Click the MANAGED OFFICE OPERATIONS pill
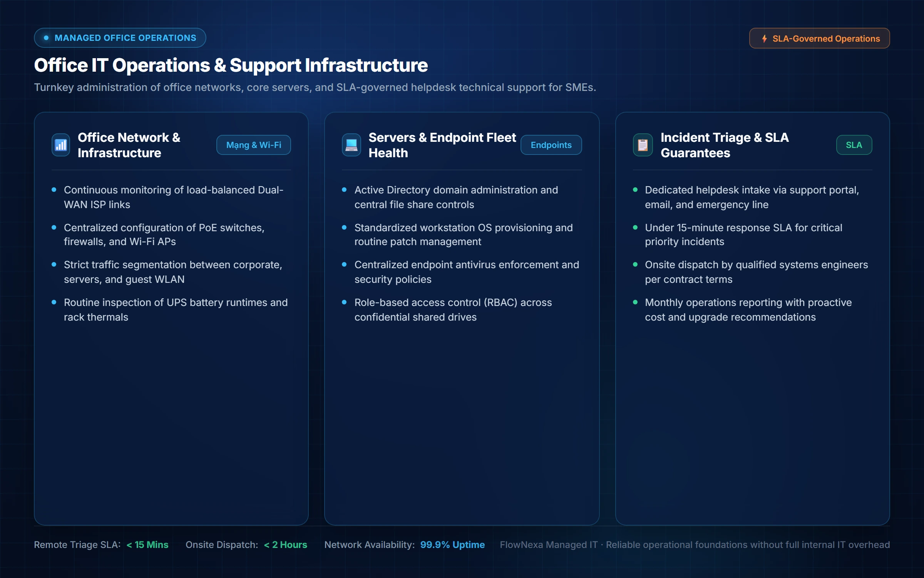This screenshot has height=578, width=924. [x=120, y=38]
